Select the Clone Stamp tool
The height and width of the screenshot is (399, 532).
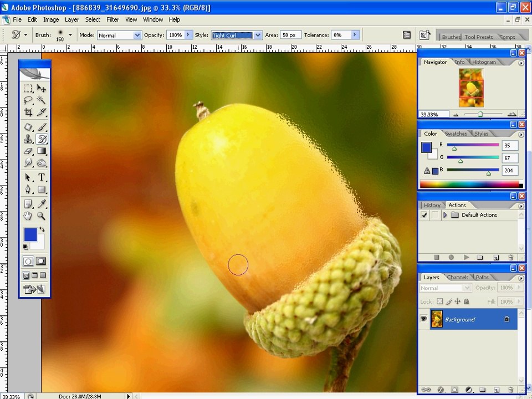28,139
